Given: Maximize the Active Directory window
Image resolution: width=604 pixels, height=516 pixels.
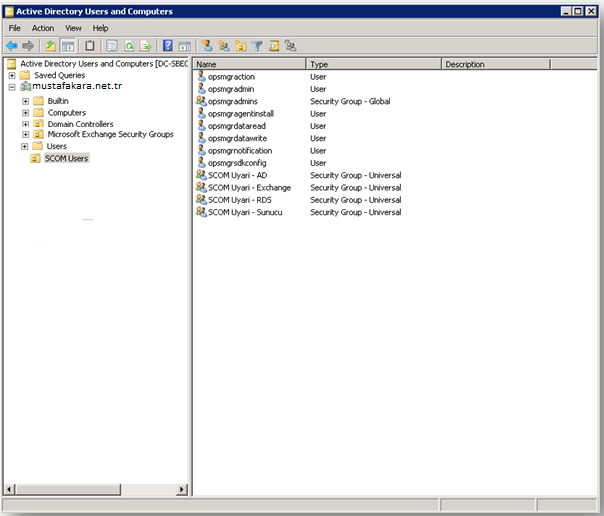Looking at the screenshot, I should coord(578,12).
